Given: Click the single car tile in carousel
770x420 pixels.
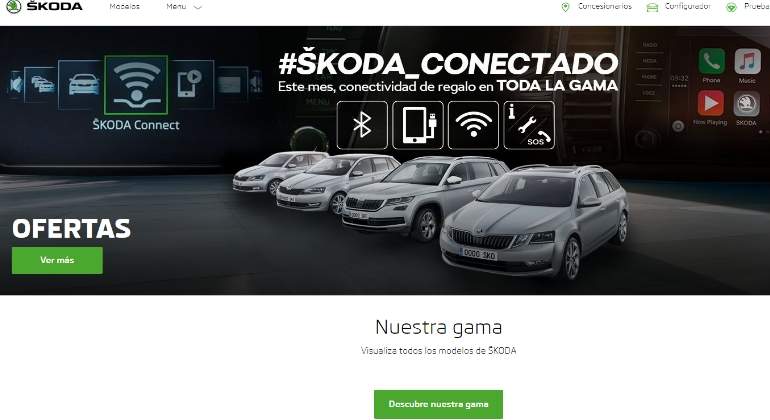Looking at the screenshot, I should 83,84.
